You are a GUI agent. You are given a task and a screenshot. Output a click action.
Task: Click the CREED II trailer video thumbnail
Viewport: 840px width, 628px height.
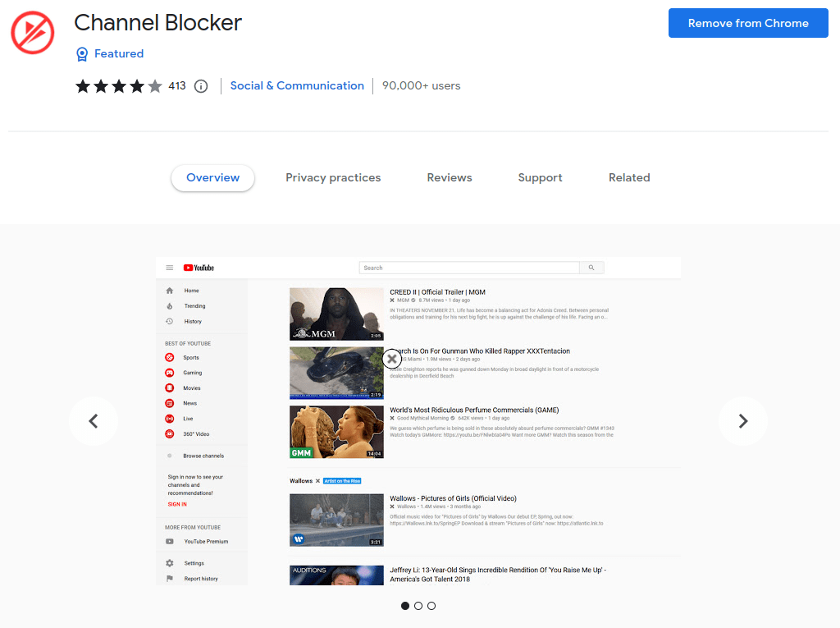[x=336, y=314]
